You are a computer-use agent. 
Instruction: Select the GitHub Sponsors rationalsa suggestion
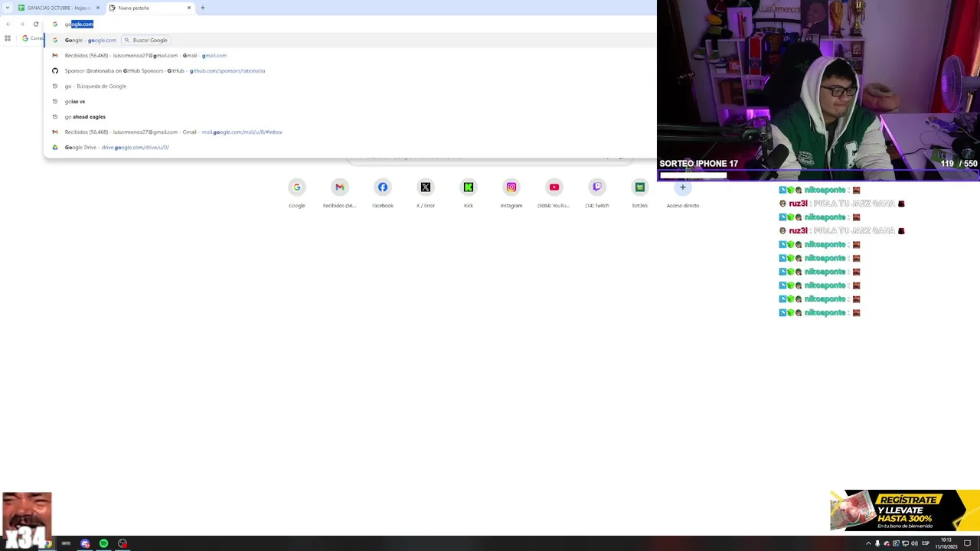(349, 70)
